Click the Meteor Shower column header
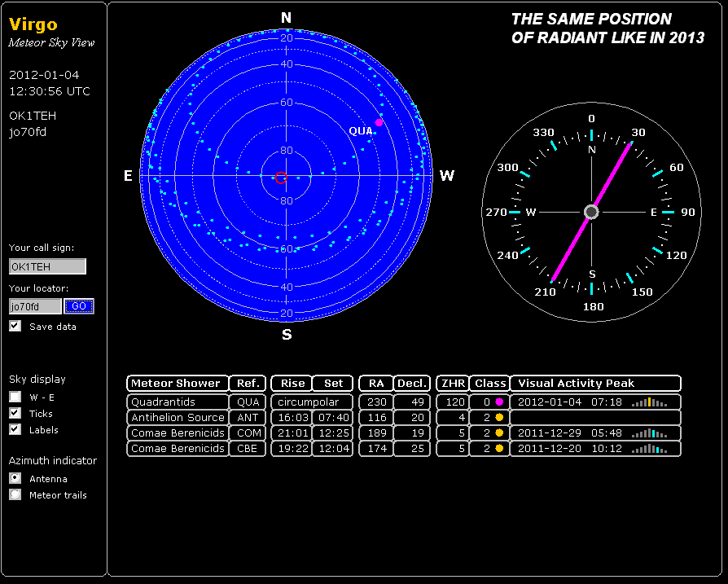The image size is (728, 584). pyautogui.click(x=176, y=384)
